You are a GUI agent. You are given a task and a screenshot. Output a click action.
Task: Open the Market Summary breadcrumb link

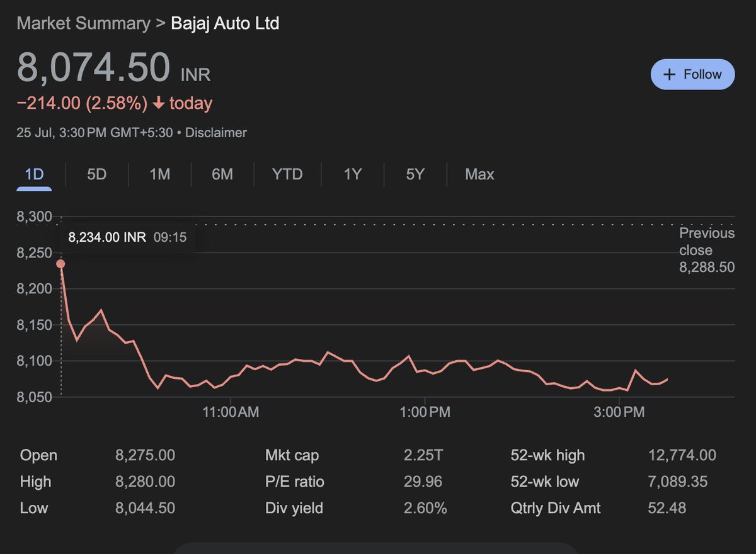point(83,24)
